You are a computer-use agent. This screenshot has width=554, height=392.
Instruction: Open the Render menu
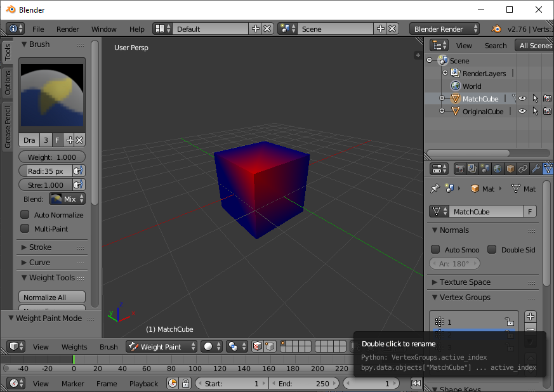coord(67,29)
